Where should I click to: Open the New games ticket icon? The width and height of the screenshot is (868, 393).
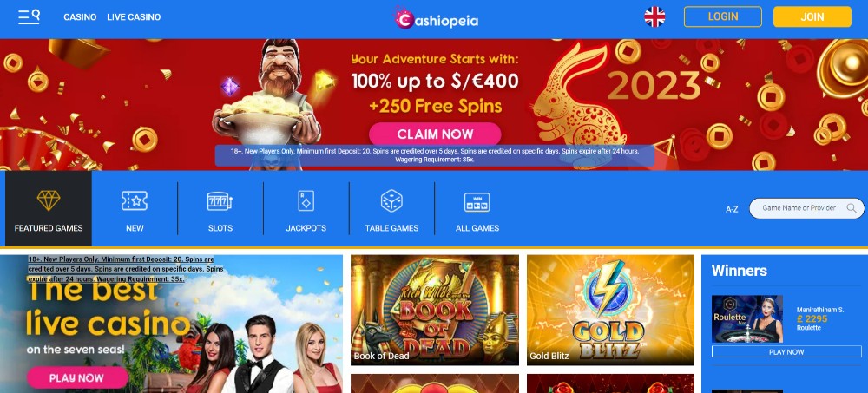135,201
